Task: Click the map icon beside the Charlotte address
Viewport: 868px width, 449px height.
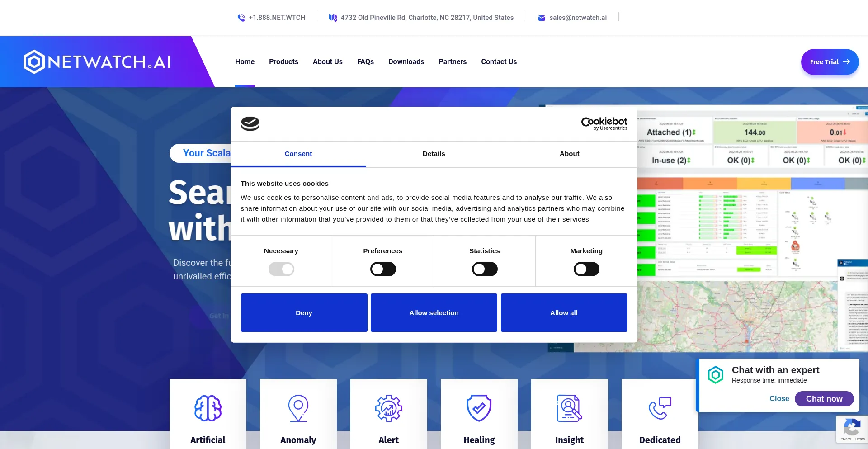Action: coord(333,18)
